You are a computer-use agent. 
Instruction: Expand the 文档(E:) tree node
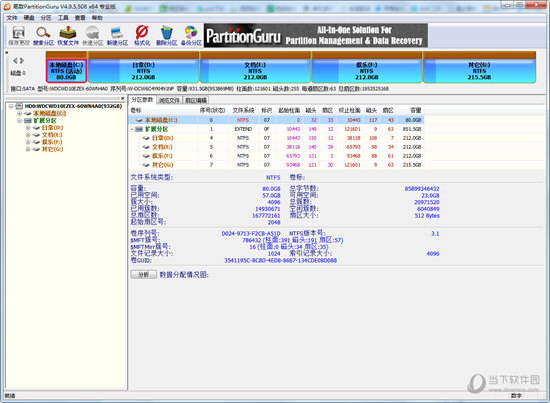(x=28, y=135)
